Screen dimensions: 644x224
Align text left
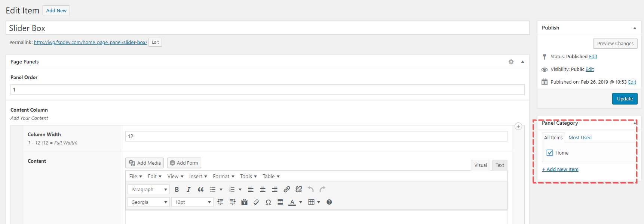[251, 189]
